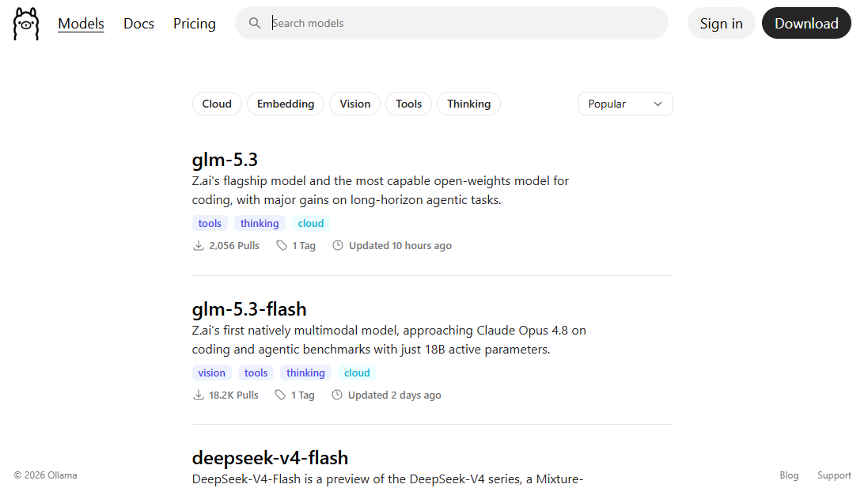Click the cloud tag under glm-5.3-flash
Screen dimensions: 868x488
pos(357,373)
